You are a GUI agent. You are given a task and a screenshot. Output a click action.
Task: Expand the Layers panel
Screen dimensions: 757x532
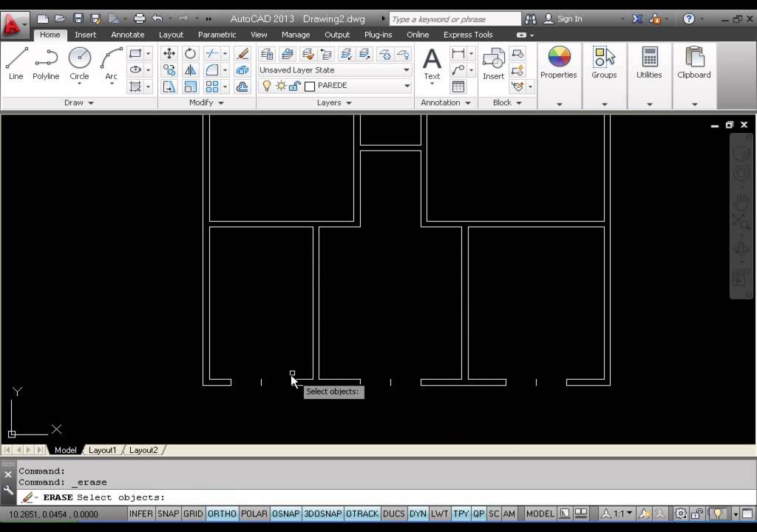334,103
